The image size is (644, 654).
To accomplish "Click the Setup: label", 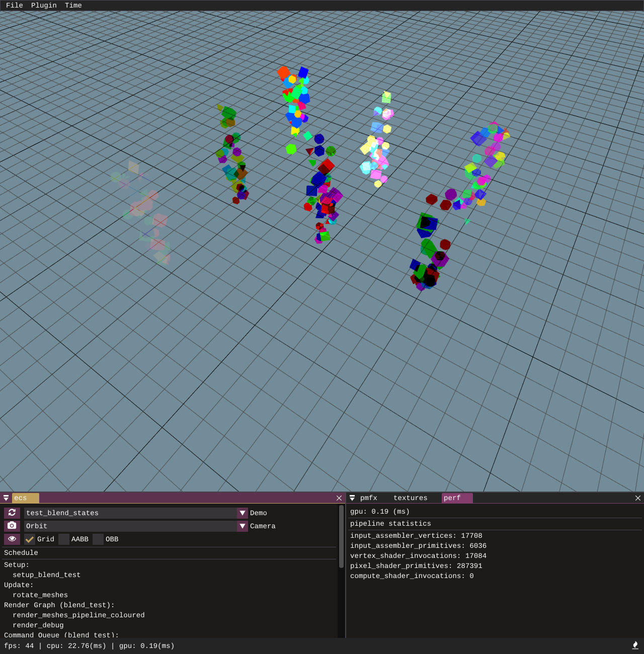I will coord(17,565).
